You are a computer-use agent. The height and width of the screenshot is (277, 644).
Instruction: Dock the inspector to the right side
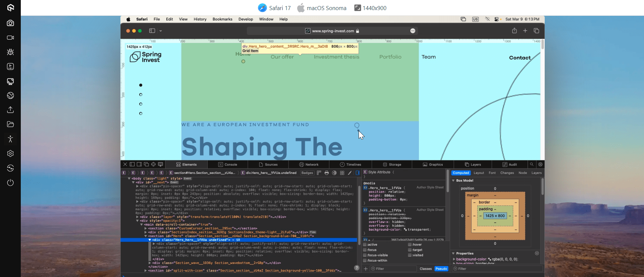[139, 164]
